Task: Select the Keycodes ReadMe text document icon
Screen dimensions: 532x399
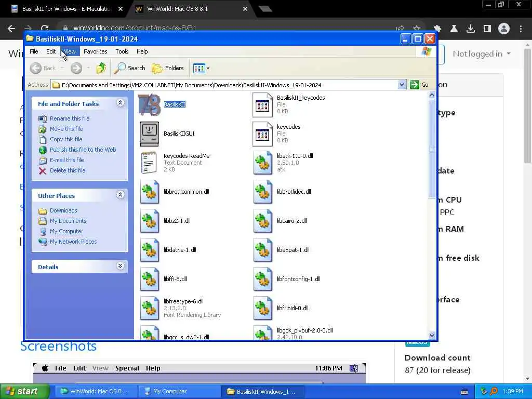Action: pyautogui.click(x=149, y=163)
